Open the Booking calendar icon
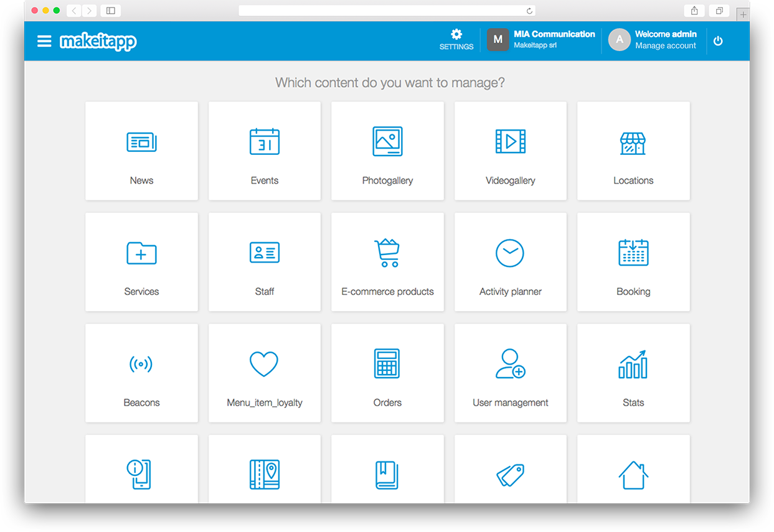Screen dimensions: 774x532 [633, 253]
